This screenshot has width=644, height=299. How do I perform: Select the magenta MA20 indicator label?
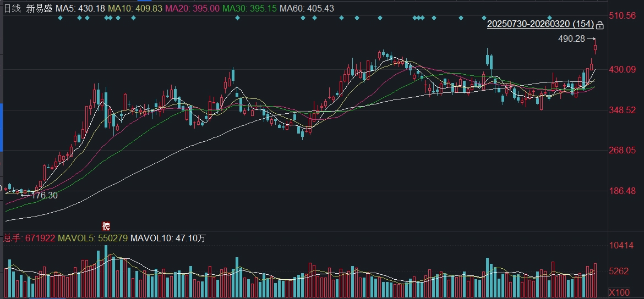[192, 8]
